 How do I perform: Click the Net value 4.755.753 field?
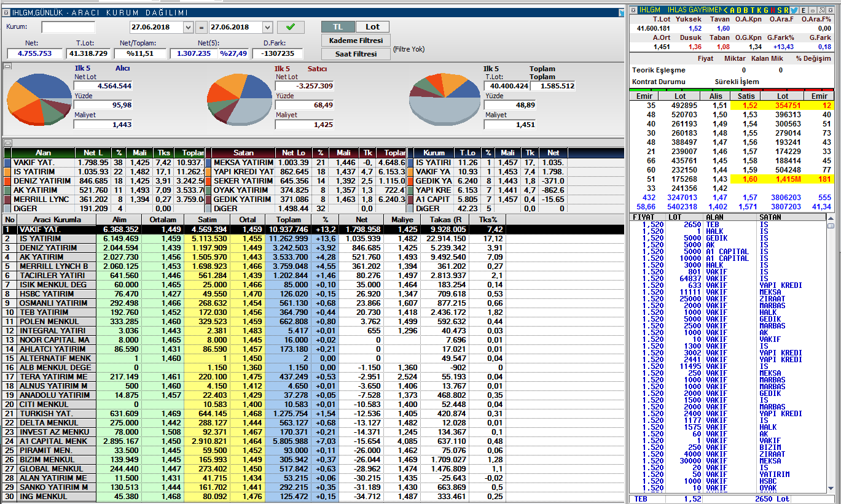coord(34,53)
